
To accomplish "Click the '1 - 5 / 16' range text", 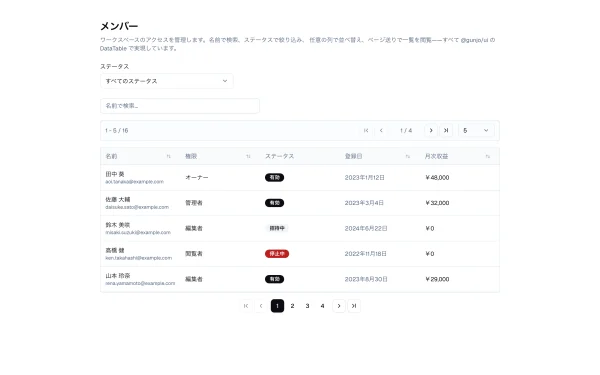I will [x=117, y=130].
